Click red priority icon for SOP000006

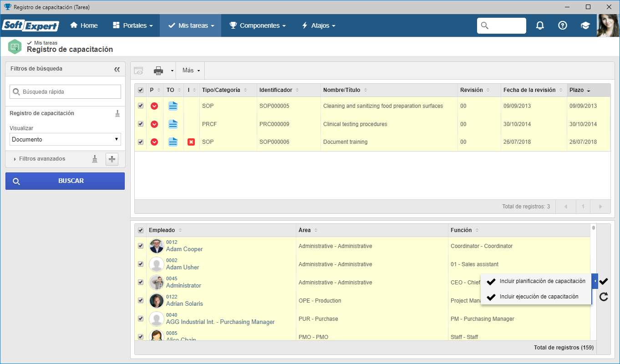[x=154, y=142]
